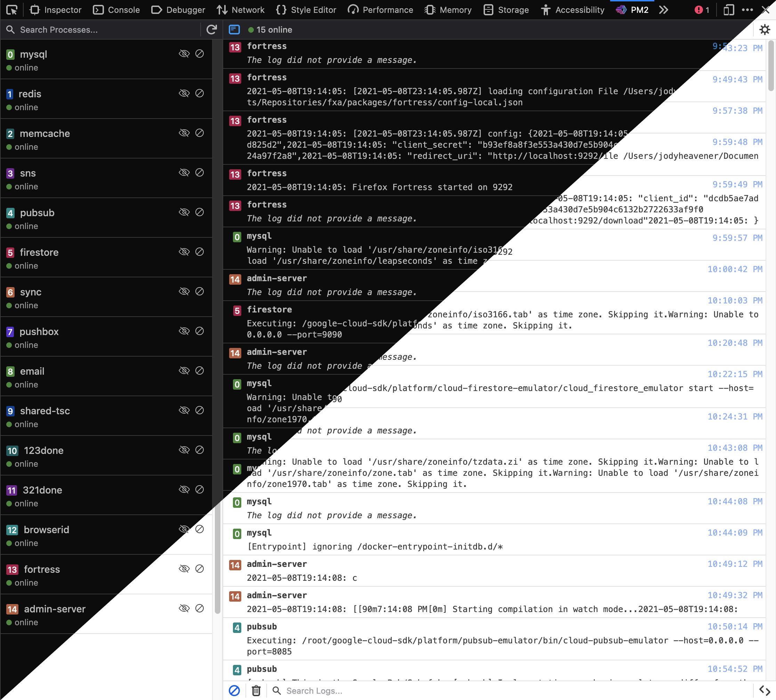
Task: Select the admin-server process entry
Action: coord(55,609)
